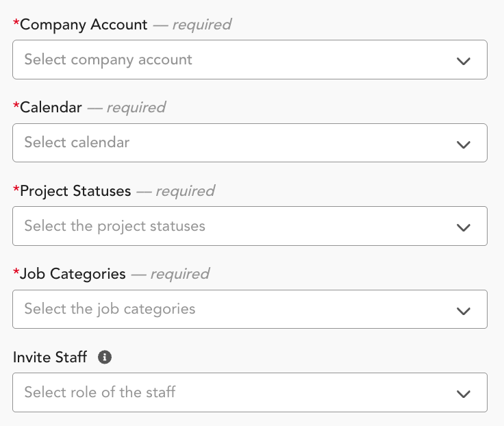
Task: Click the Invite Staff chevron arrow
Action: pyautogui.click(x=464, y=393)
